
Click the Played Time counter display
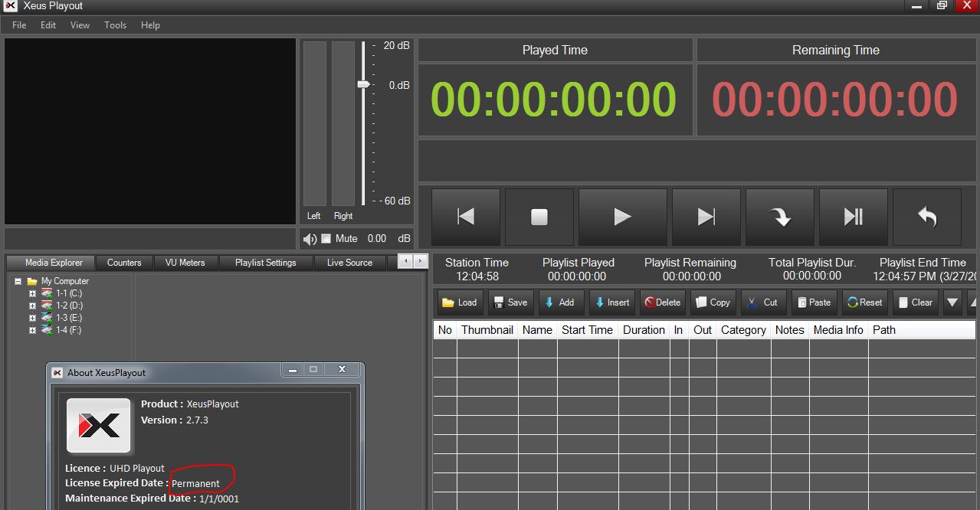[x=554, y=100]
